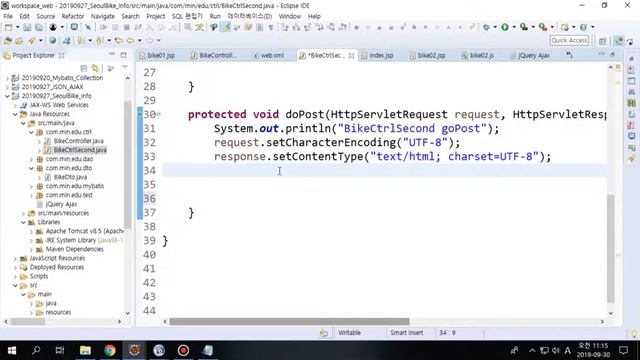
Task: Click Next Annotation icon
Action: click(x=81, y=40)
